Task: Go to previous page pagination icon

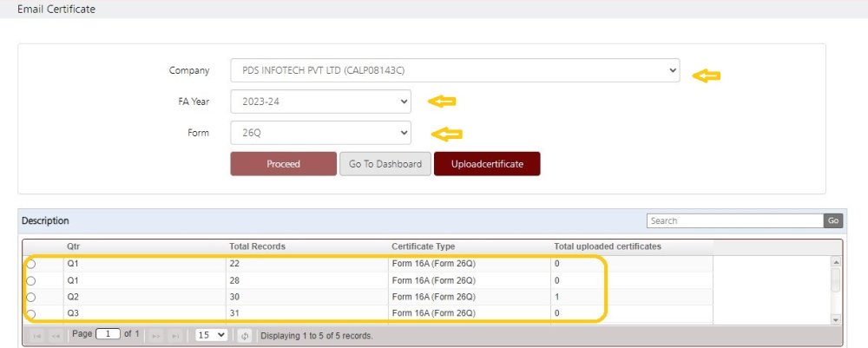Action: [56, 336]
